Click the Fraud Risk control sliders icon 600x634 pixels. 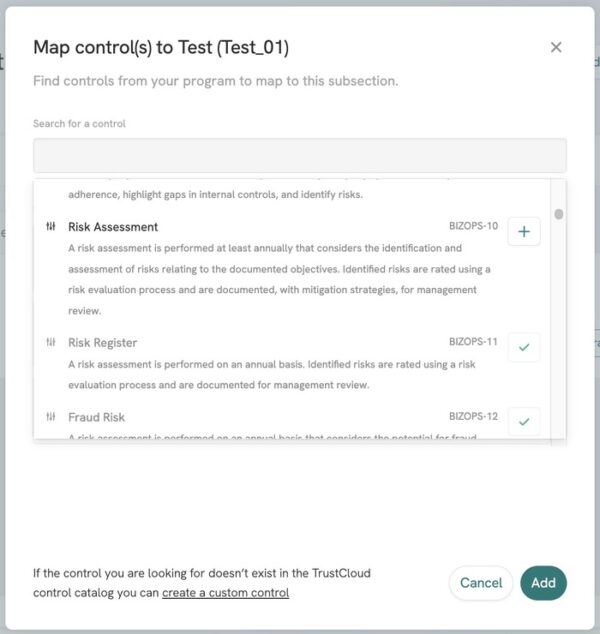tap(51, 417)
